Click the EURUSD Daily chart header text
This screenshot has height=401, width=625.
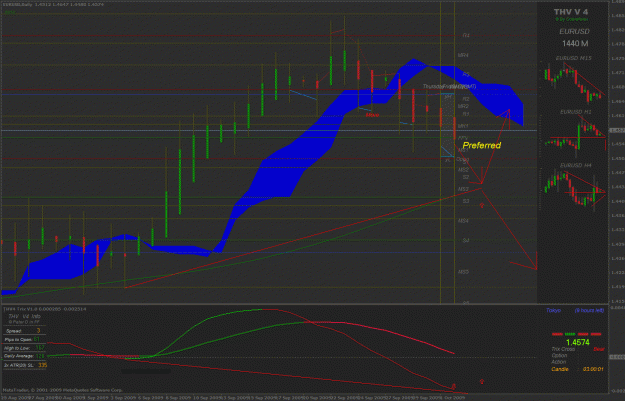point(53,4)
